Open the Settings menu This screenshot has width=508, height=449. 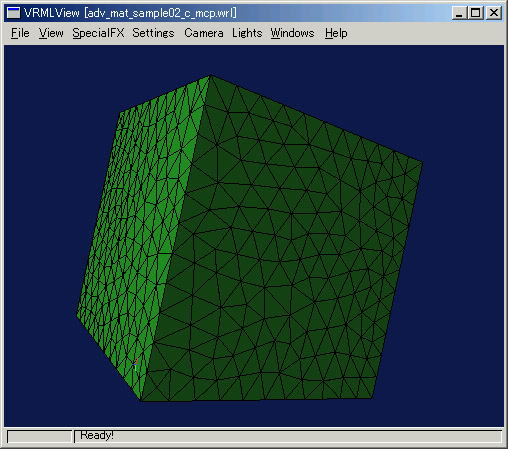point(153,33)
